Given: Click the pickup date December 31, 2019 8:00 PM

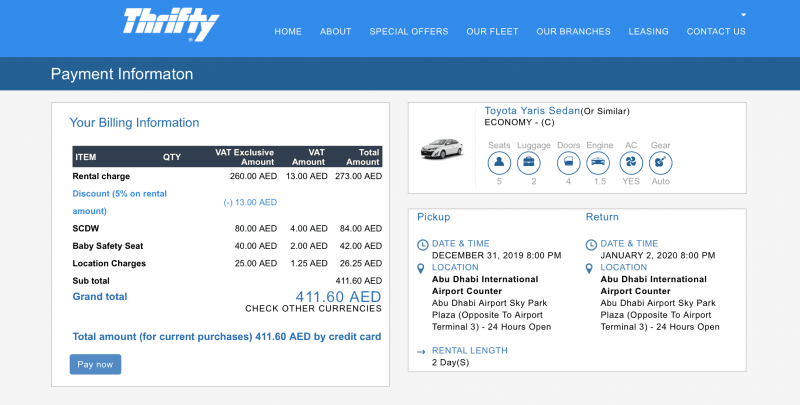Looking at the screenshot, I should [496, 256].
